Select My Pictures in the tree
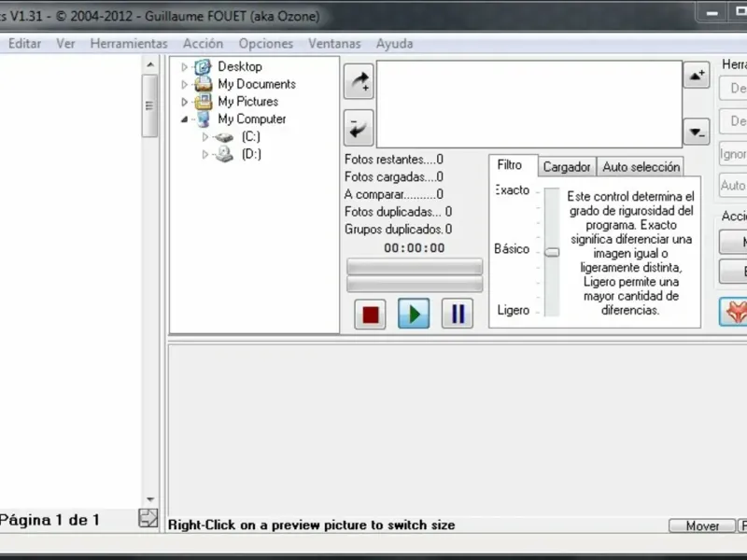 (247, 102)
